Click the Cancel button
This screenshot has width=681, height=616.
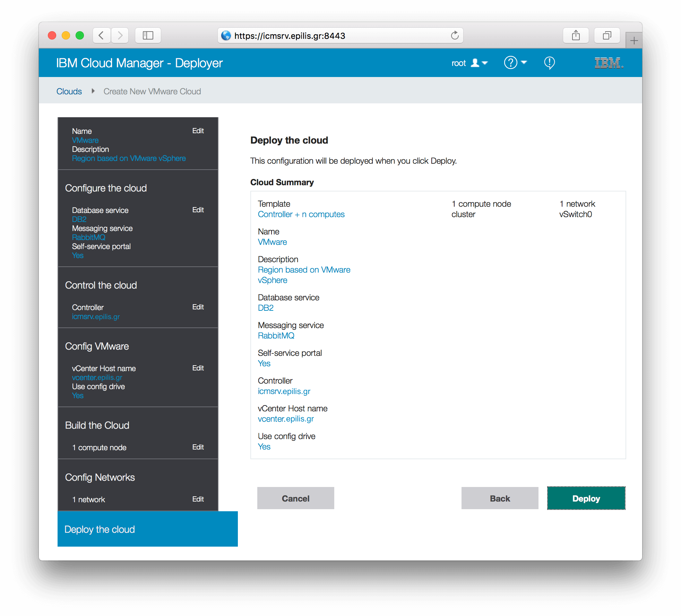[295, 498]
